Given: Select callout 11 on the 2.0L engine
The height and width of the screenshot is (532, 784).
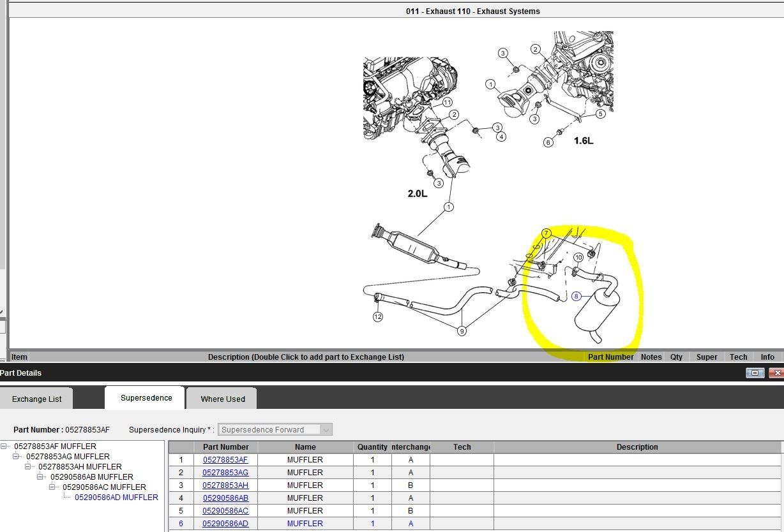Looking at the screenshot, I should (447, 103).
